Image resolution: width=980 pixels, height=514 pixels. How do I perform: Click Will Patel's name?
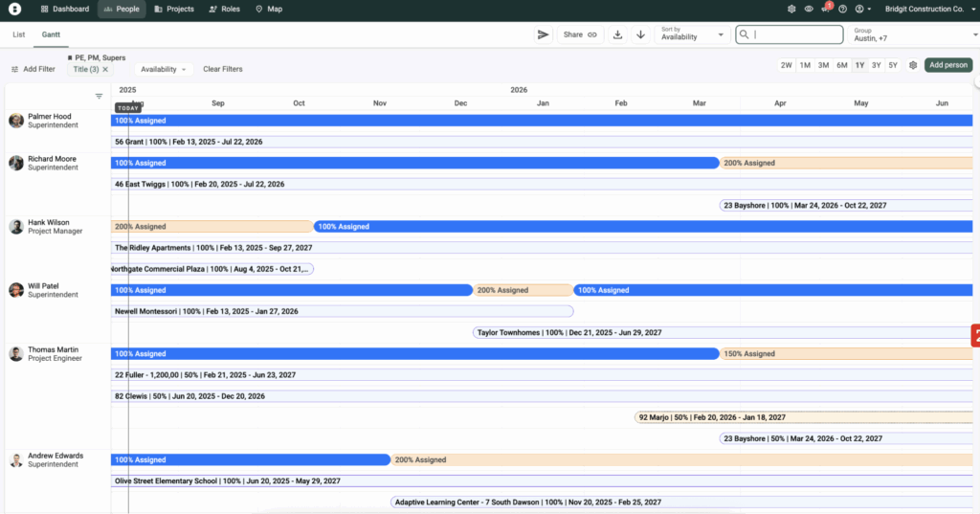pos(43,286)
